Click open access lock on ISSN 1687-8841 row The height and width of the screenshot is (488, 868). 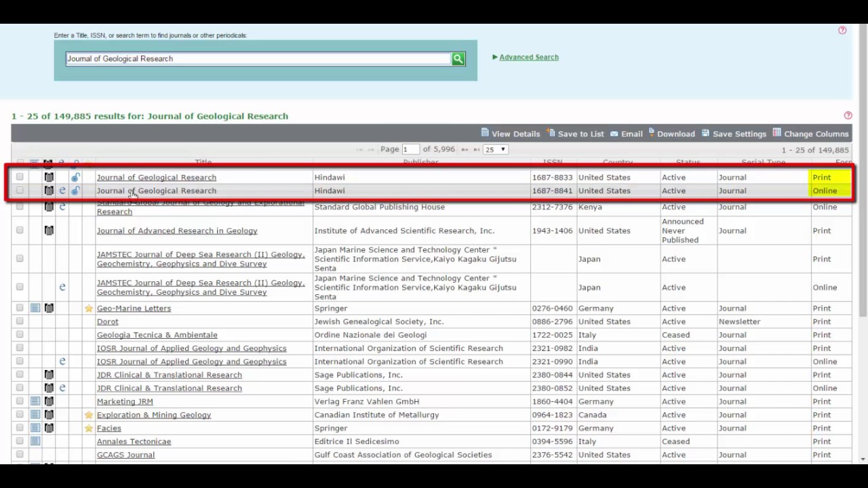[75, 191]
